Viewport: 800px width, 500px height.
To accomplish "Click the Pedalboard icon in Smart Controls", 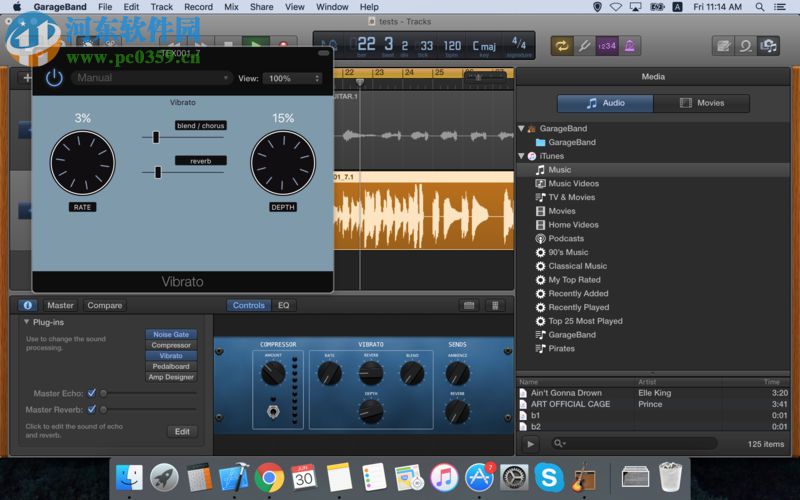I will (x=495, y=305).
